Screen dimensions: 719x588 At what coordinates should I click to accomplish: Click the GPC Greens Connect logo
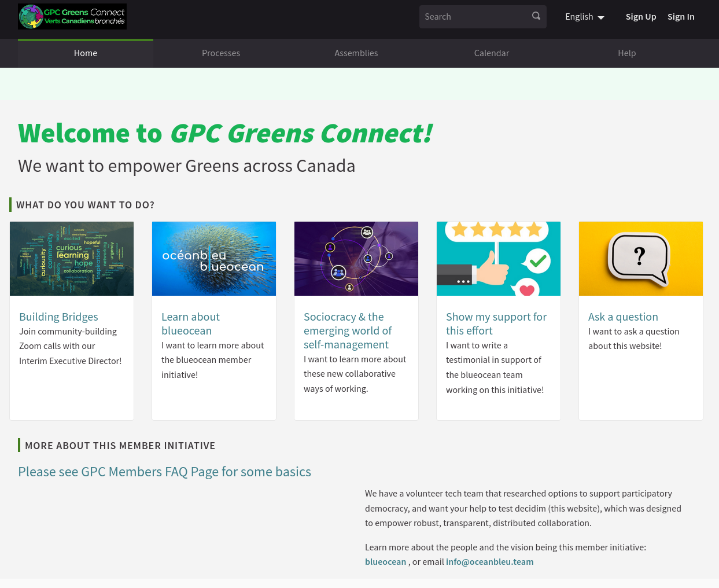72,17
